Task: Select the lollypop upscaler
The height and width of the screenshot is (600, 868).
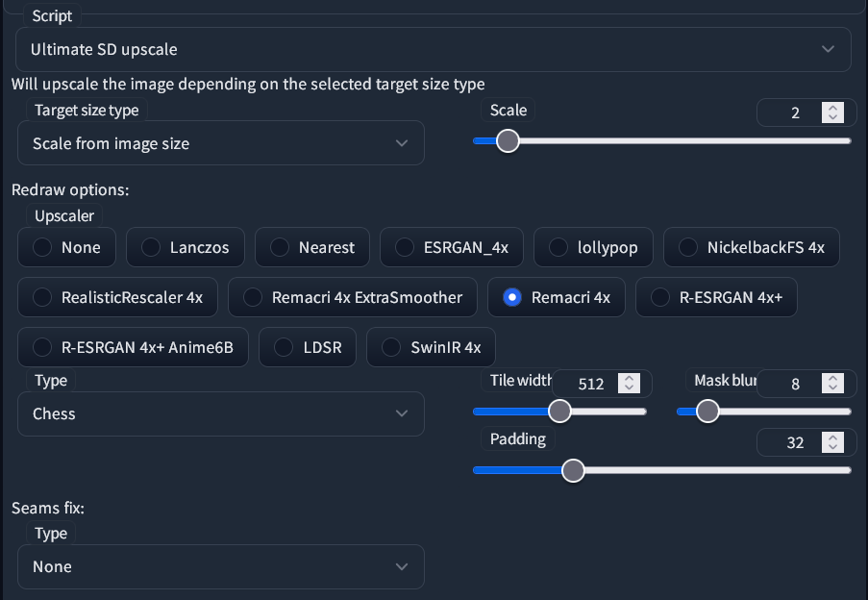Action: pos(593,247)
